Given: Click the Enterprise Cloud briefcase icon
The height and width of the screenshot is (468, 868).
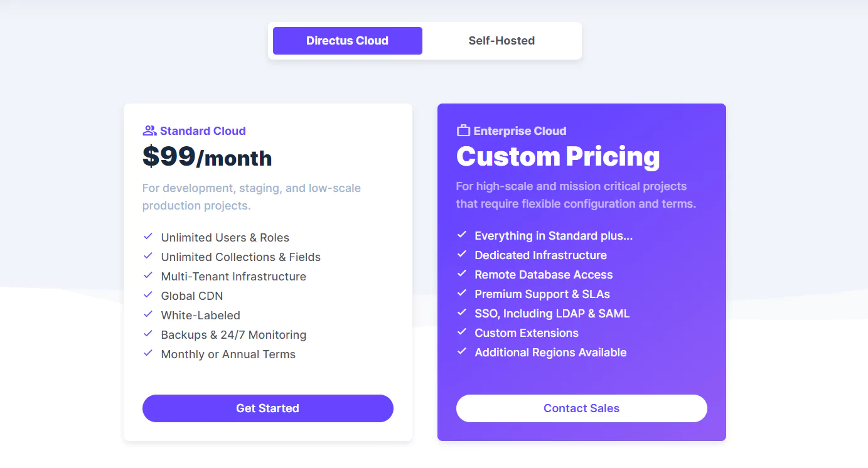Looking at the screenshot, I should (463, 130).
